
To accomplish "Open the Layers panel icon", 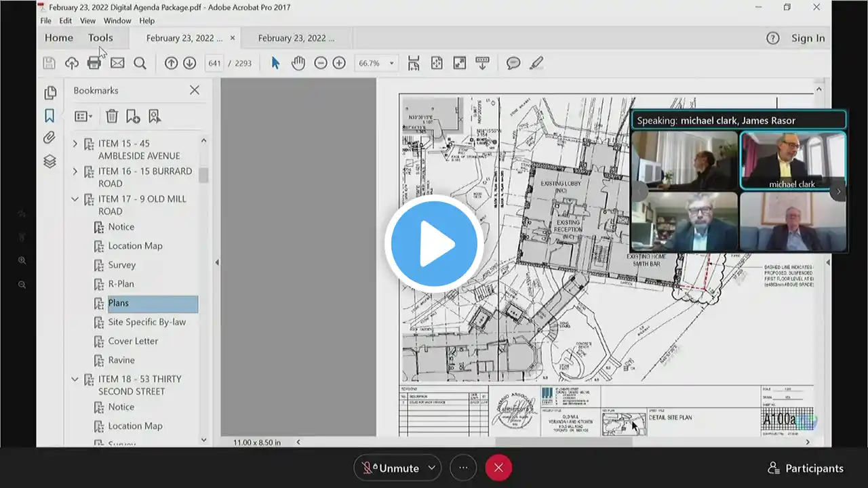I will click(50, 161).
